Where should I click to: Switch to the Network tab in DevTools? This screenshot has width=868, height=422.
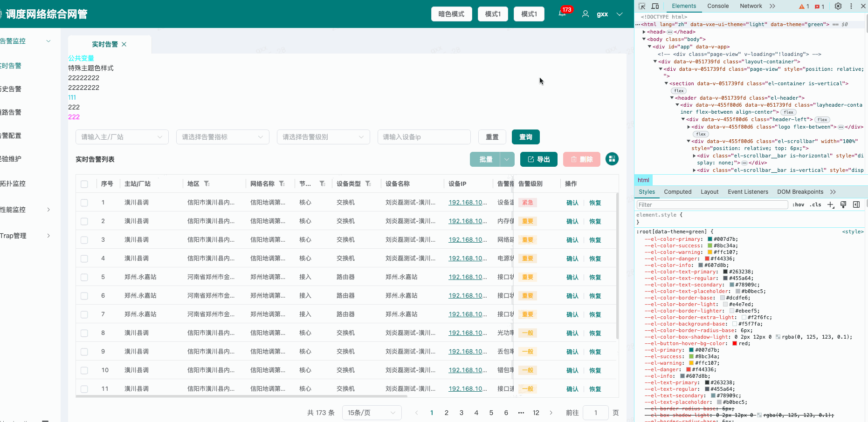tap(751, 6)
